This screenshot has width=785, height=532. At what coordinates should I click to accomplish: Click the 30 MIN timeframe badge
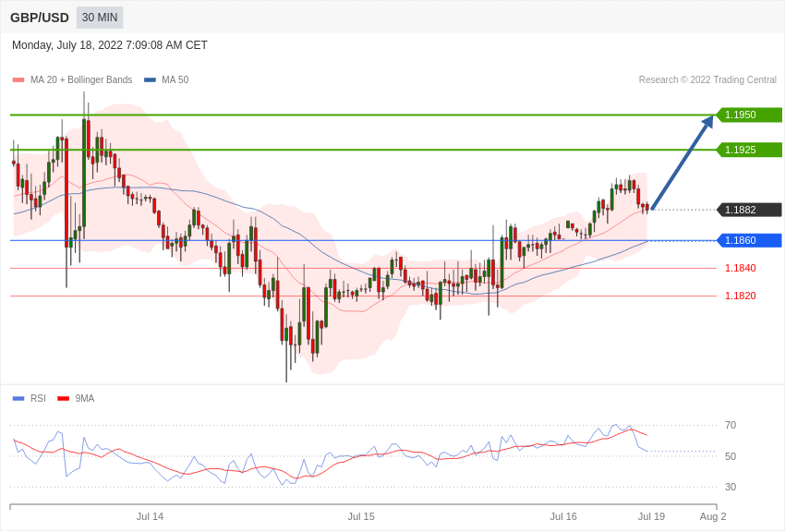[x=100, y=18]
